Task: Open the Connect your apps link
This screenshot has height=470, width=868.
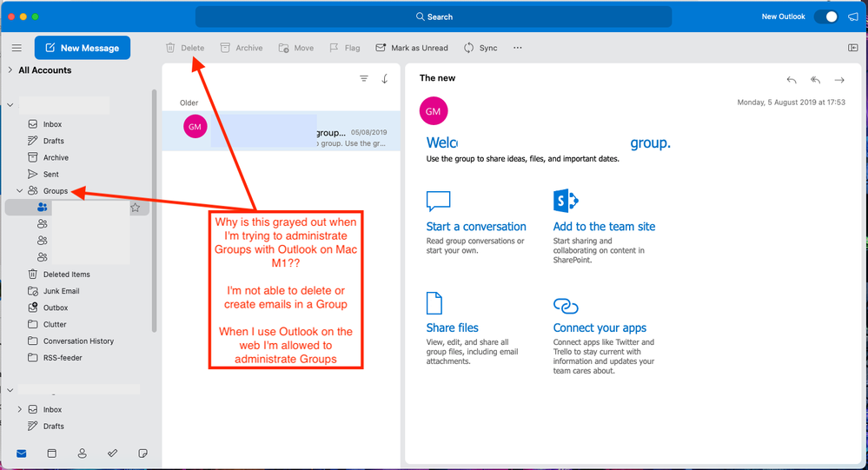Action: tap(600, 328)
